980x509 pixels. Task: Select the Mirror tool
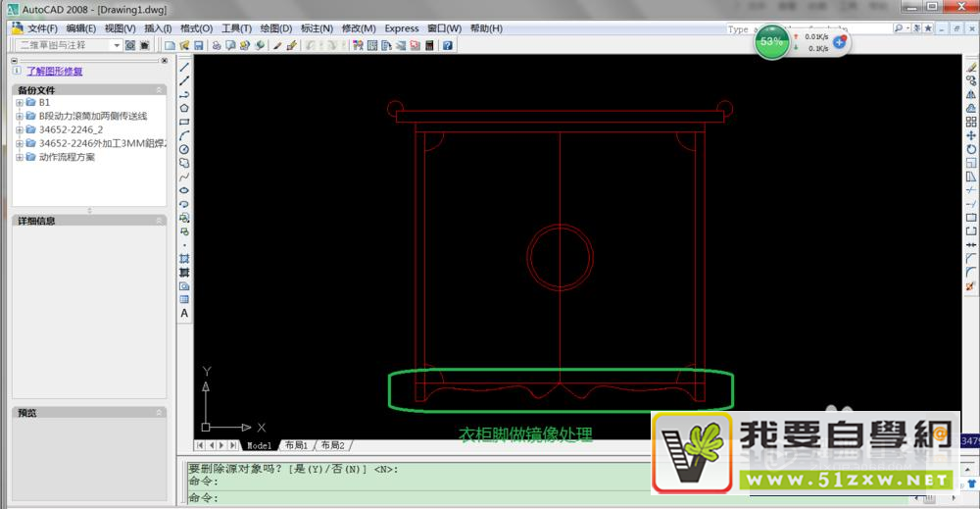(970, 94)
